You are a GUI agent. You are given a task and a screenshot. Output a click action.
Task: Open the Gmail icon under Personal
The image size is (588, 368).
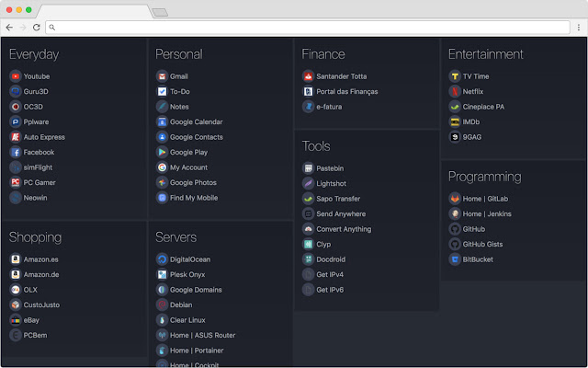click(162, 76)
